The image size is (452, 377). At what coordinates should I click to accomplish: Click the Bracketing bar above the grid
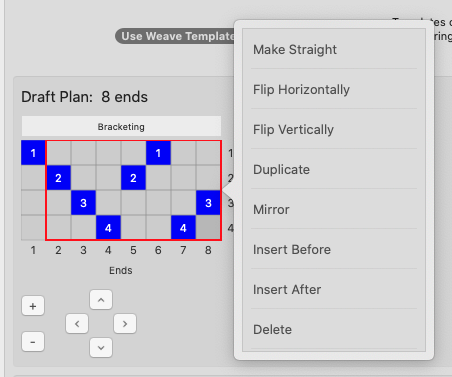[121, 126]
